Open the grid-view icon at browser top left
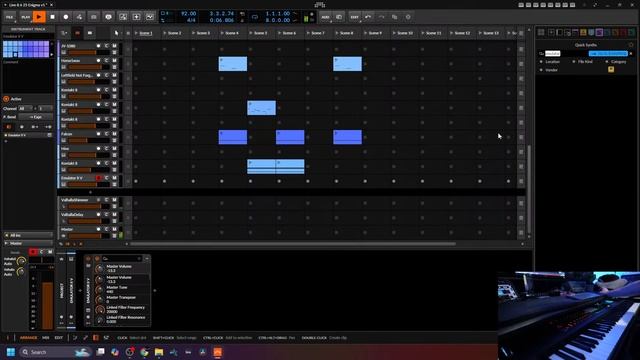 541,32
